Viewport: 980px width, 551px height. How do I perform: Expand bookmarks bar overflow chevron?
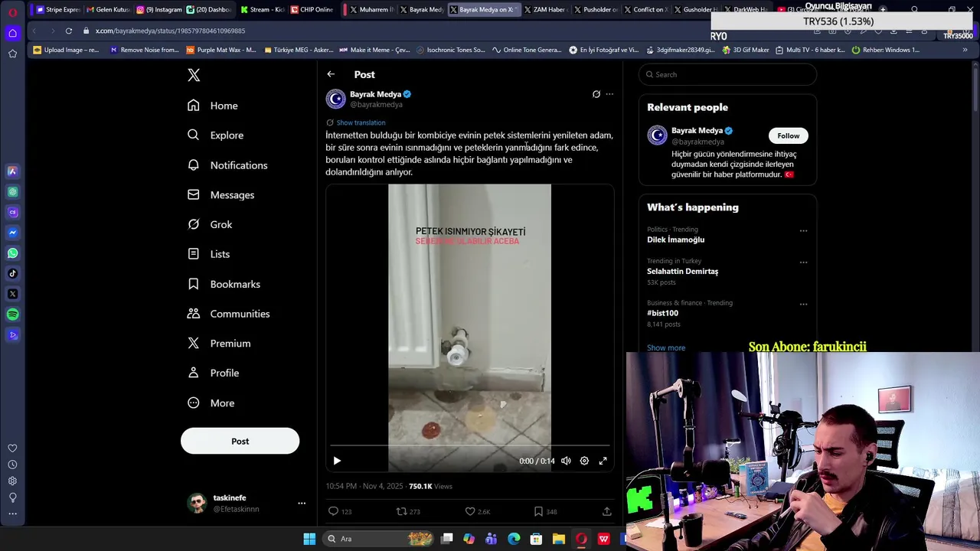pos(965,50)
